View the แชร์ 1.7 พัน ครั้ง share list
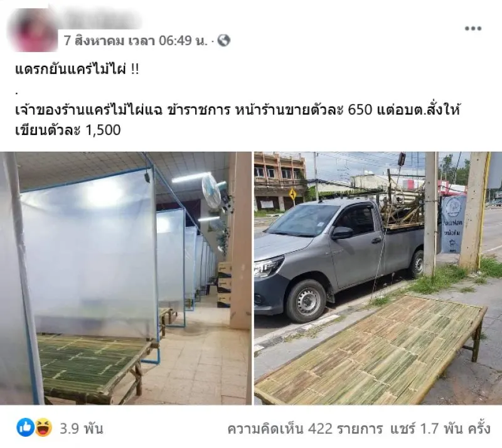Viewport: 502px width, 448px height. tap(441, 428)
